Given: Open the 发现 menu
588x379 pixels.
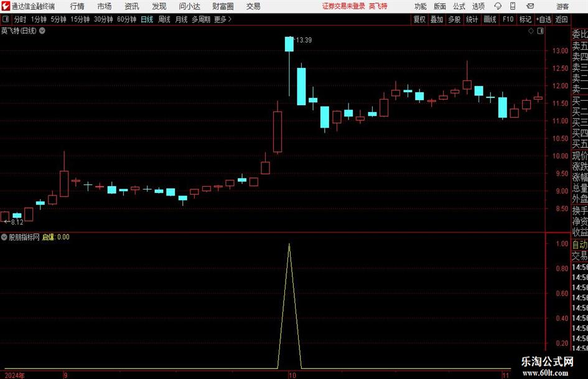Looking at the screenshot, I should (159, 6).
